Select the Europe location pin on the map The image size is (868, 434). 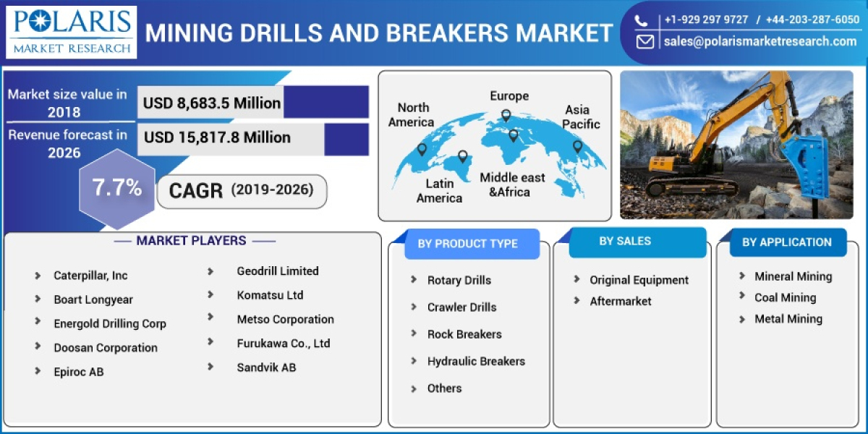pos(506,116)
